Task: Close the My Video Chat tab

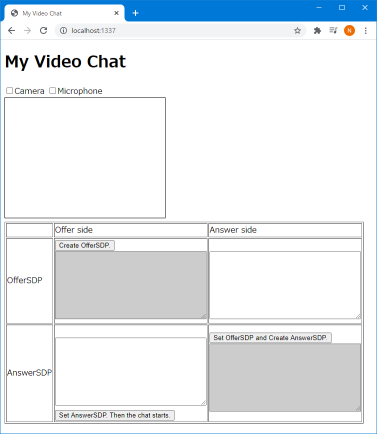Action: 116,13
